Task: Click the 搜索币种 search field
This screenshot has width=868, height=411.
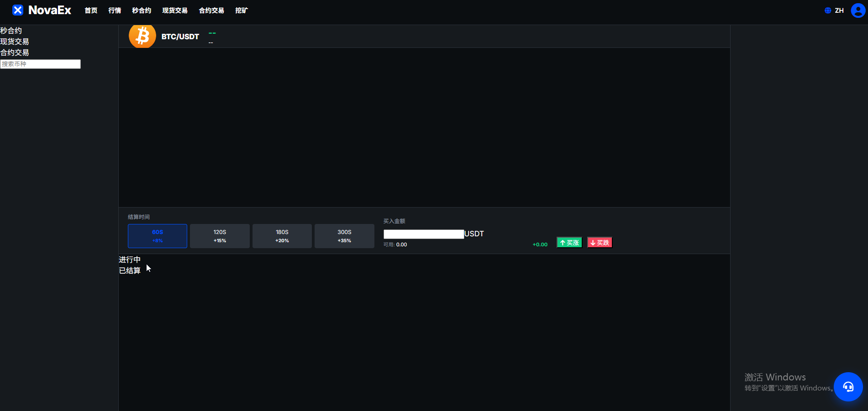Action: [x=40, y=64]
